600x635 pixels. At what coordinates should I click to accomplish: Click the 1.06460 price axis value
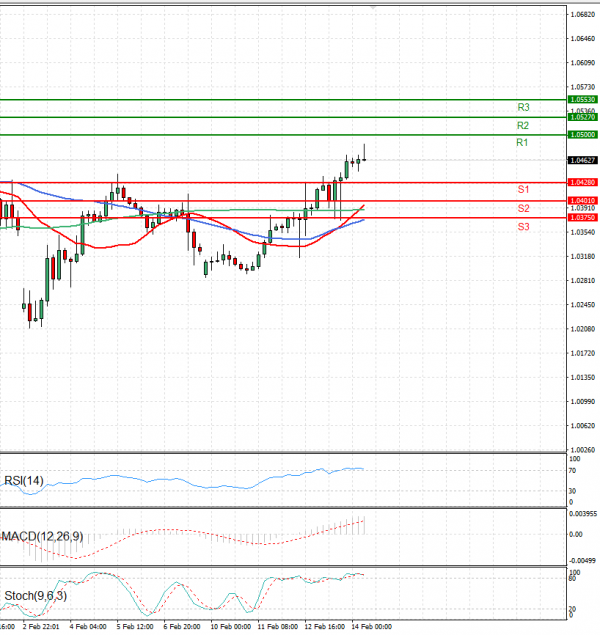point(583,39)
